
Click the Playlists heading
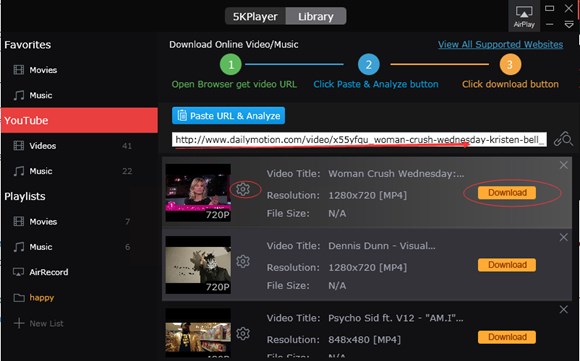(25, 196)
